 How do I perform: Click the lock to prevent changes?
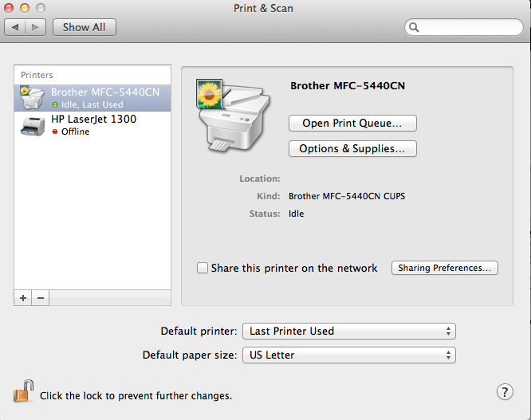pyautogui.click(x=23, y=391)
